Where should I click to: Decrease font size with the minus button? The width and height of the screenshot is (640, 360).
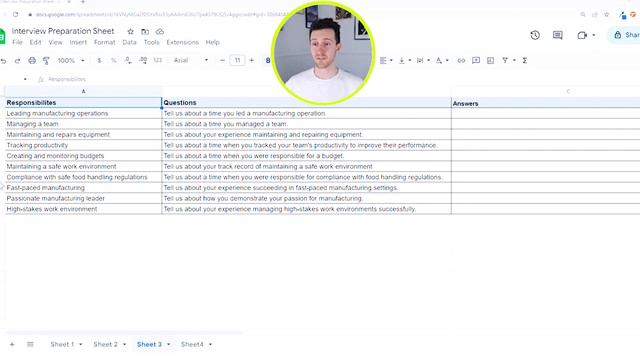(x=222, y=60)
